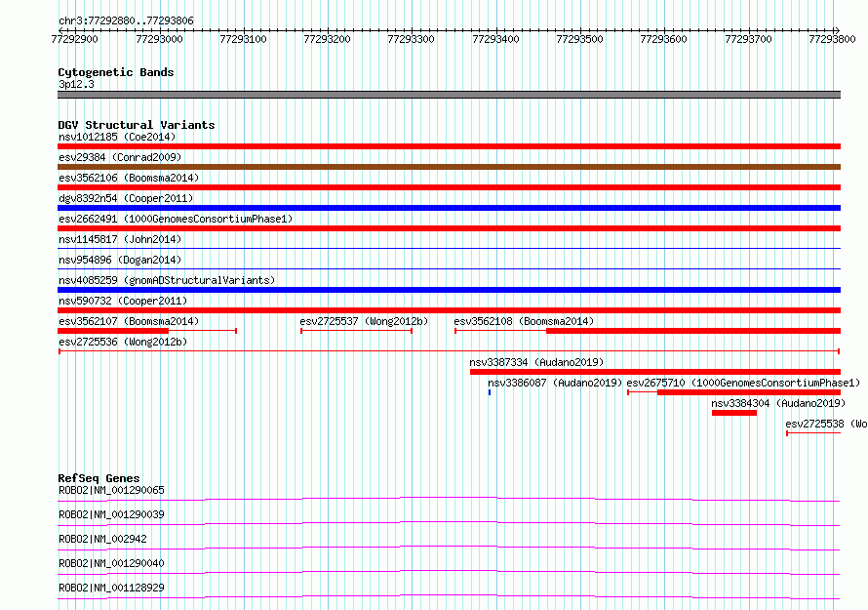This screenshot has width=868, height=610.
Task: Select the short nsv3384304 red bar
Action: pos(734,413)
